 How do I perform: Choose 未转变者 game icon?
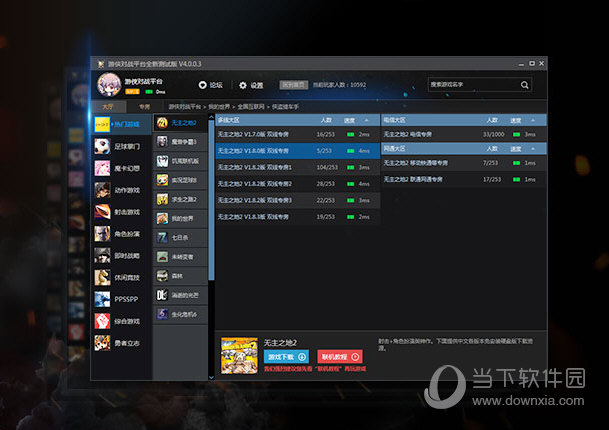(162, 257)
